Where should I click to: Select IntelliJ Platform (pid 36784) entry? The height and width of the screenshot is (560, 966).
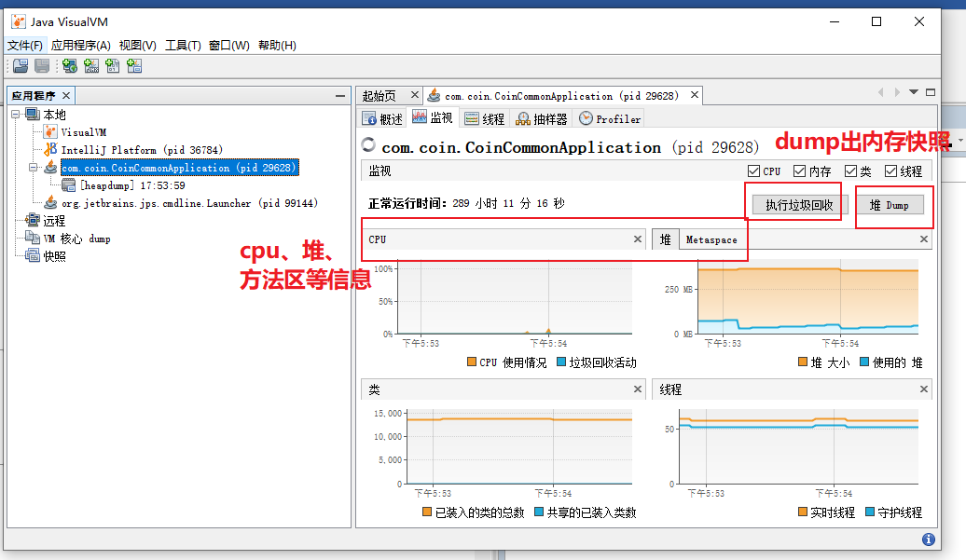pos(142,149)
